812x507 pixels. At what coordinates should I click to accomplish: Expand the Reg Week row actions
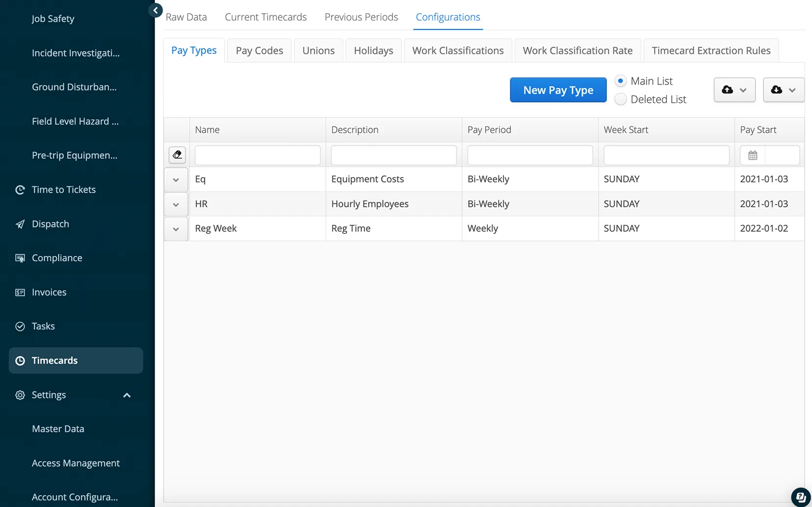coord(176,229)
